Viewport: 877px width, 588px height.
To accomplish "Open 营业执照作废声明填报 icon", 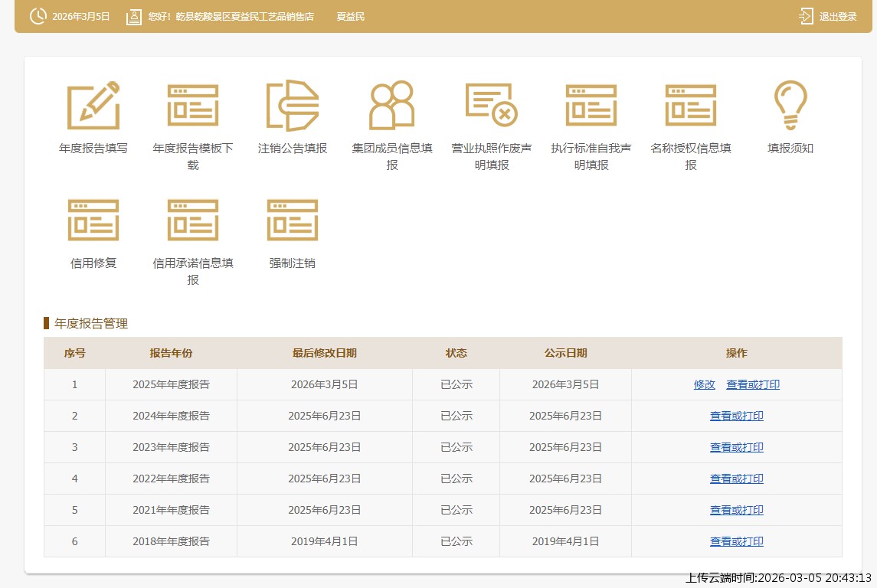I will (492, 106).
